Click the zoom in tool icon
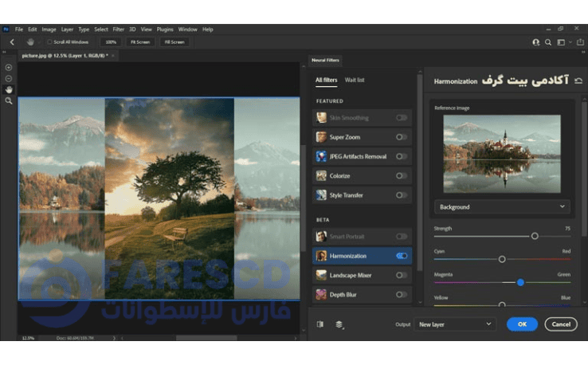The image size is (588, 365). [9, 68]
